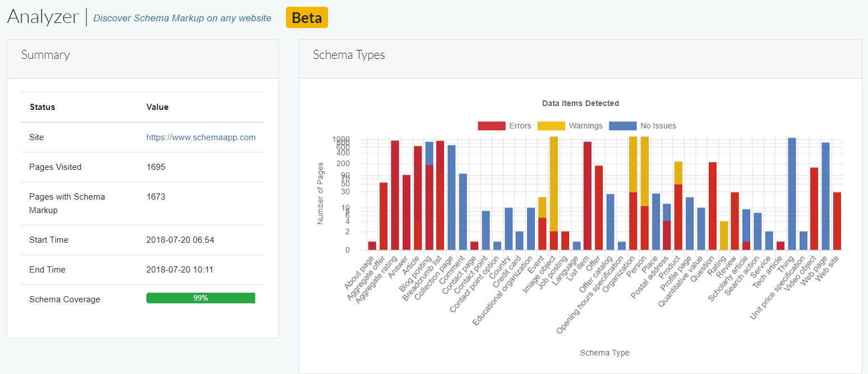Select the red About page bar

tap(372, 246)
